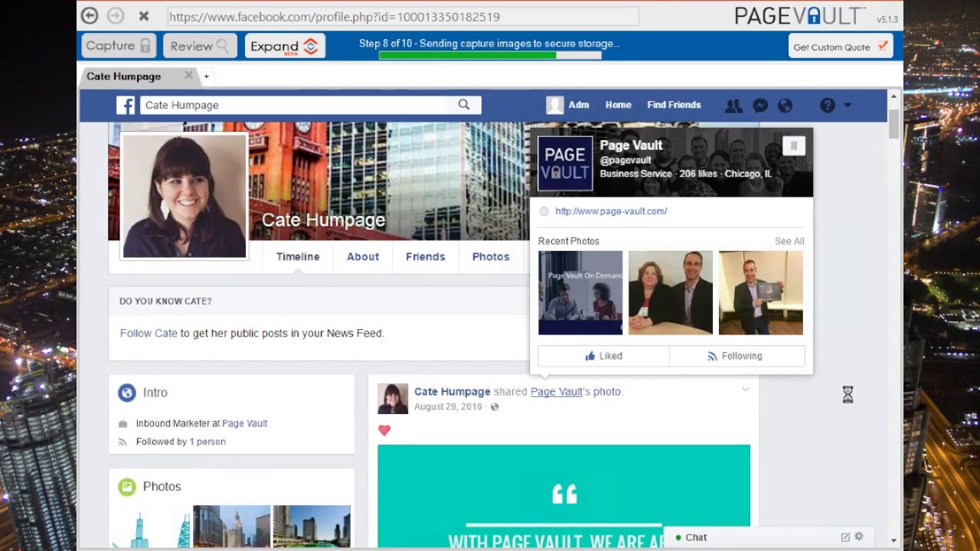The height and width of the screenshot is (551, 980).
Task: Click the page-vault.com website link
Action: (611, 211)
